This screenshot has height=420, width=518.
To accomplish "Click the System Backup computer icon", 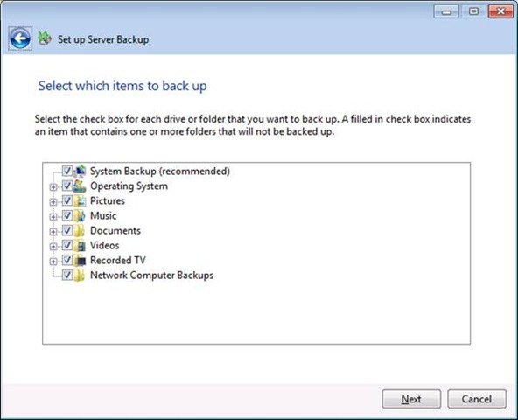I will pos(80,171).
